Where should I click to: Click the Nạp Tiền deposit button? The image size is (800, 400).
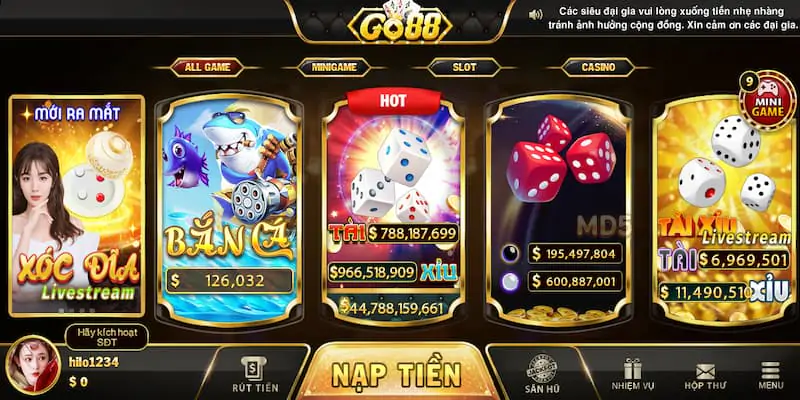pyautogui.click(x=396, y=372)
